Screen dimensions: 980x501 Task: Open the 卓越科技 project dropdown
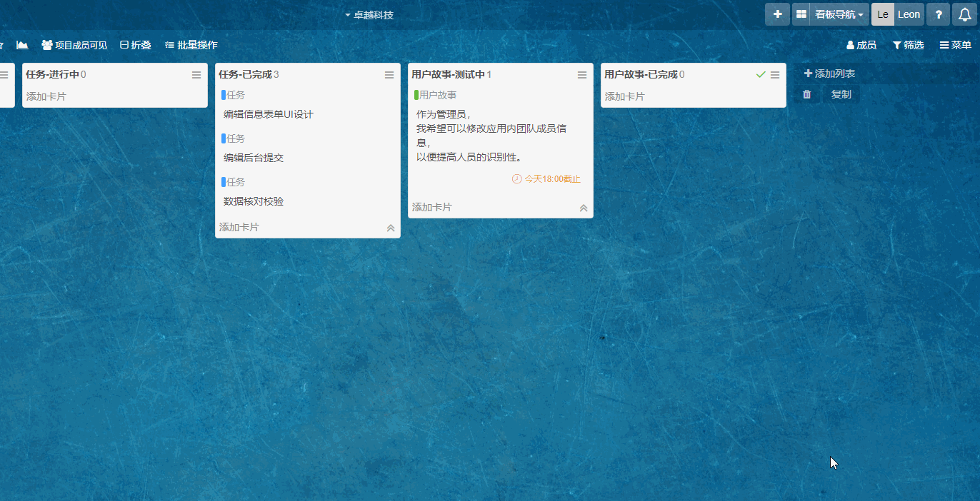[369, 15]
